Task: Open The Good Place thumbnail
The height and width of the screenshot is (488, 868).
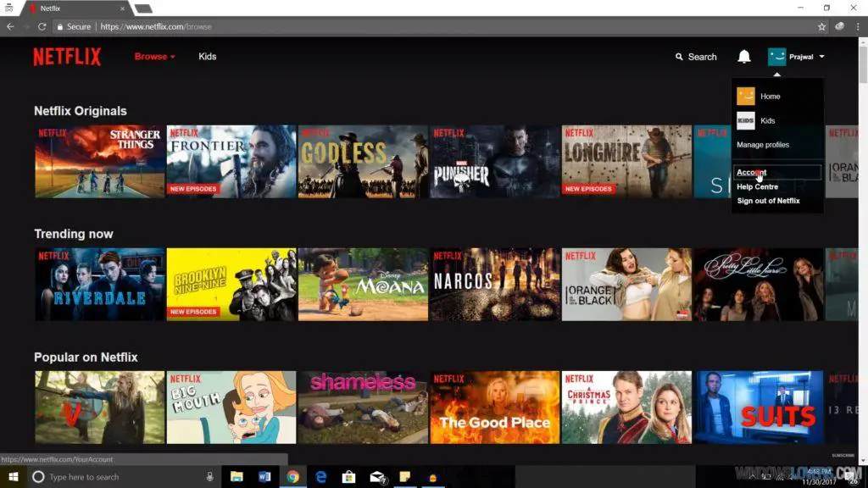Action: coord(495,408)
